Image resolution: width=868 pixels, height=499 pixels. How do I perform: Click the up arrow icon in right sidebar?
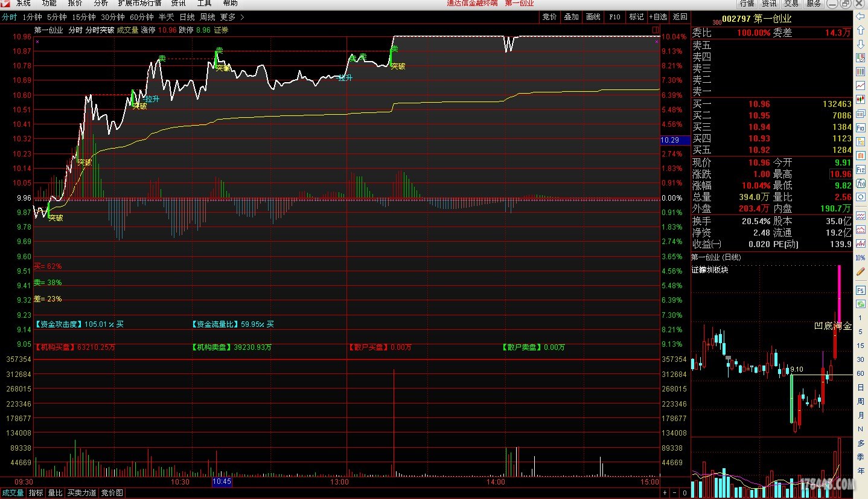coord(861,30)
